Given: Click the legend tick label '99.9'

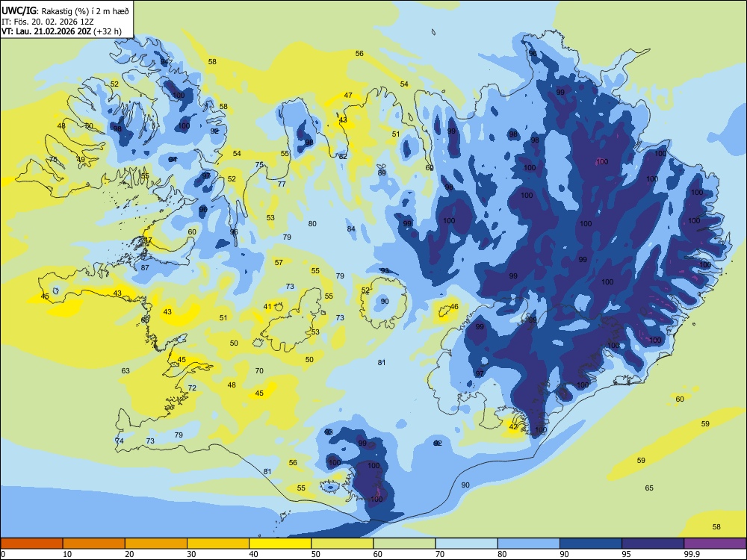Looking at the screenshot, I should pos(692,554).
